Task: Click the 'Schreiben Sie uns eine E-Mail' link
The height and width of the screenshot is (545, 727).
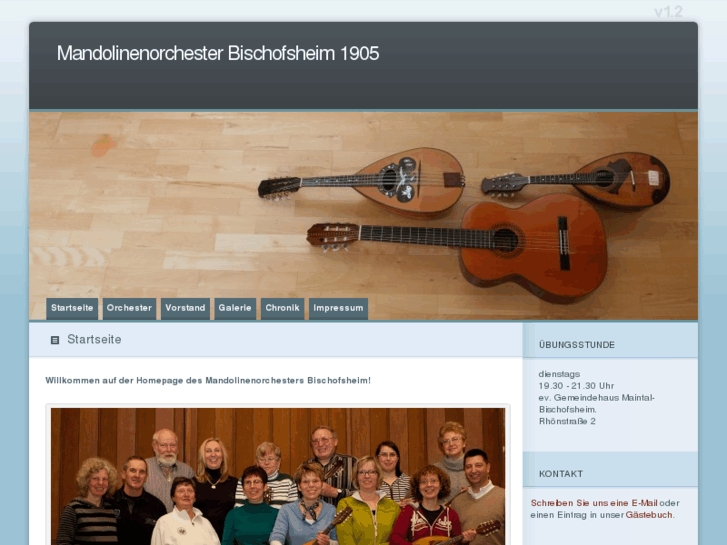Action: tap(594, 503)
